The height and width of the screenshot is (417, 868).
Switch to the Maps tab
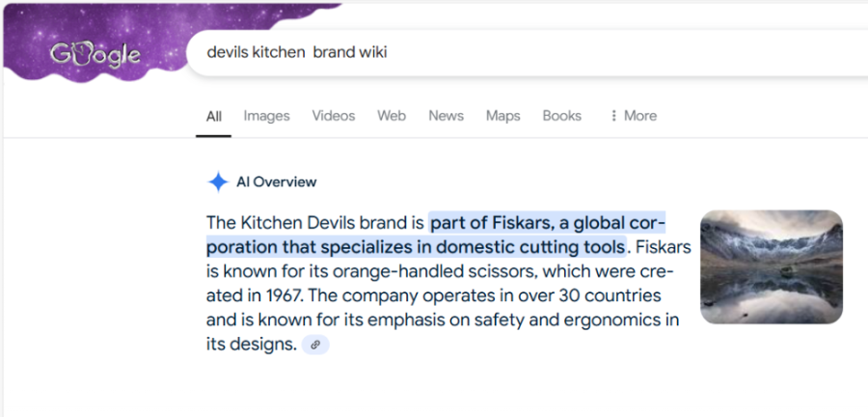pos(502,116)
